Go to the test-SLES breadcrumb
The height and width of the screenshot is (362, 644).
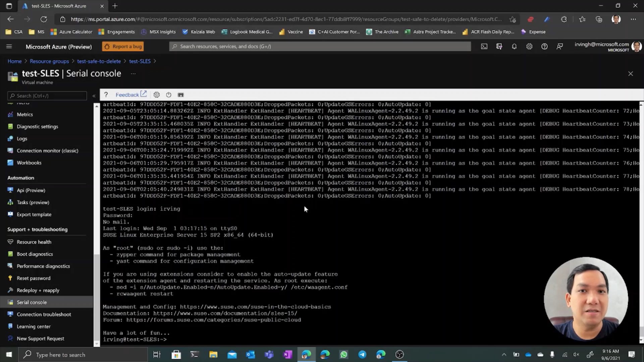(140, 61)
